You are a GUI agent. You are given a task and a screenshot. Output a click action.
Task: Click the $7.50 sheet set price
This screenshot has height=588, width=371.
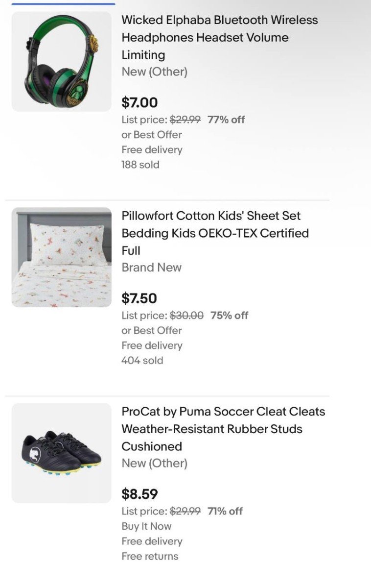(x=139, y=298)
